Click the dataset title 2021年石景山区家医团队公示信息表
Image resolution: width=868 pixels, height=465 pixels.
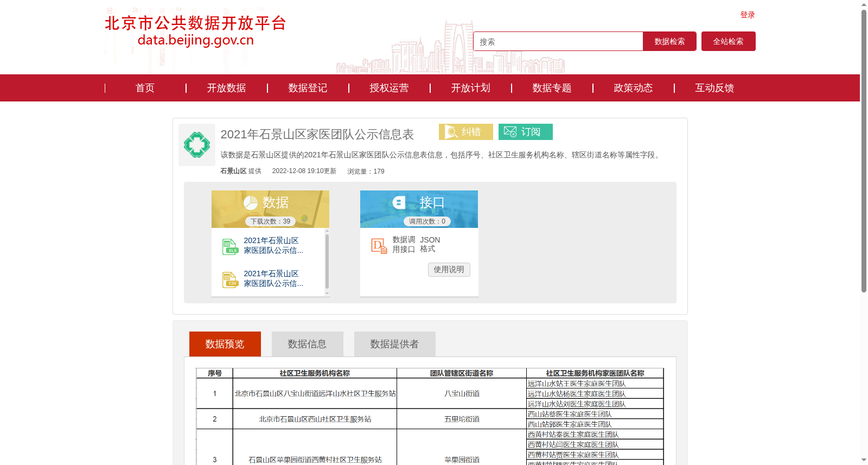pyautogui.click(x=317, y=135)
